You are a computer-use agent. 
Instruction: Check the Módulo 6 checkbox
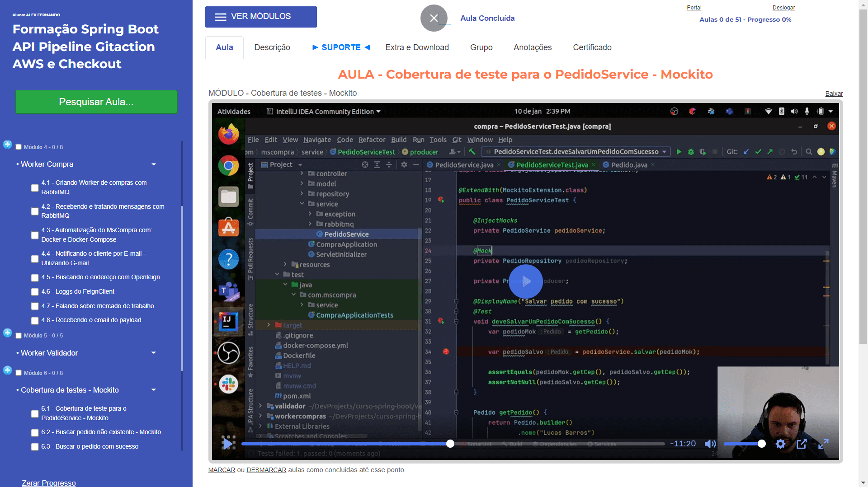point(19,373)
